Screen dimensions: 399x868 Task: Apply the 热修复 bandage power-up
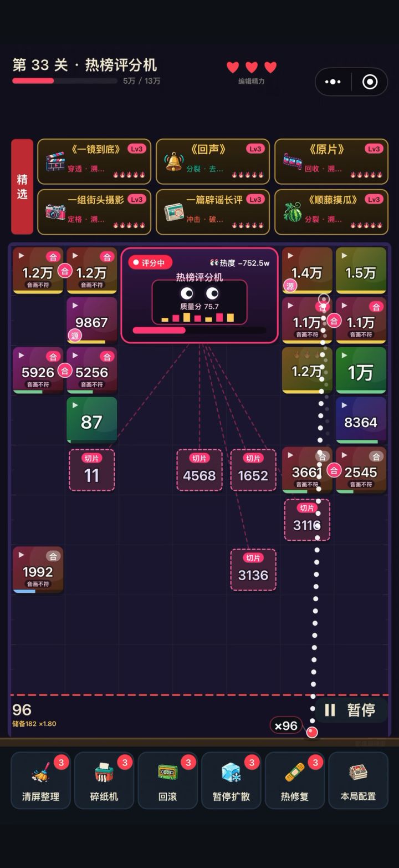click(x=294, y=780)
